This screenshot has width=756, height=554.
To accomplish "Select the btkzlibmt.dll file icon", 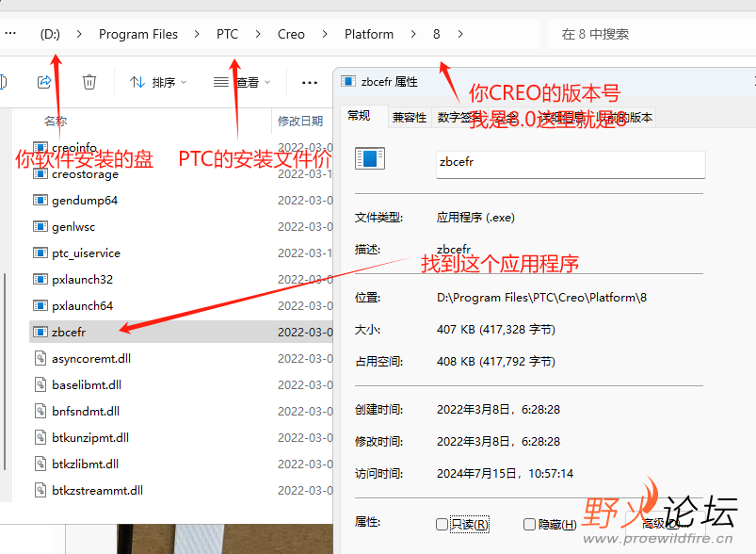I will pyautogui.click(x=40, y=464).
